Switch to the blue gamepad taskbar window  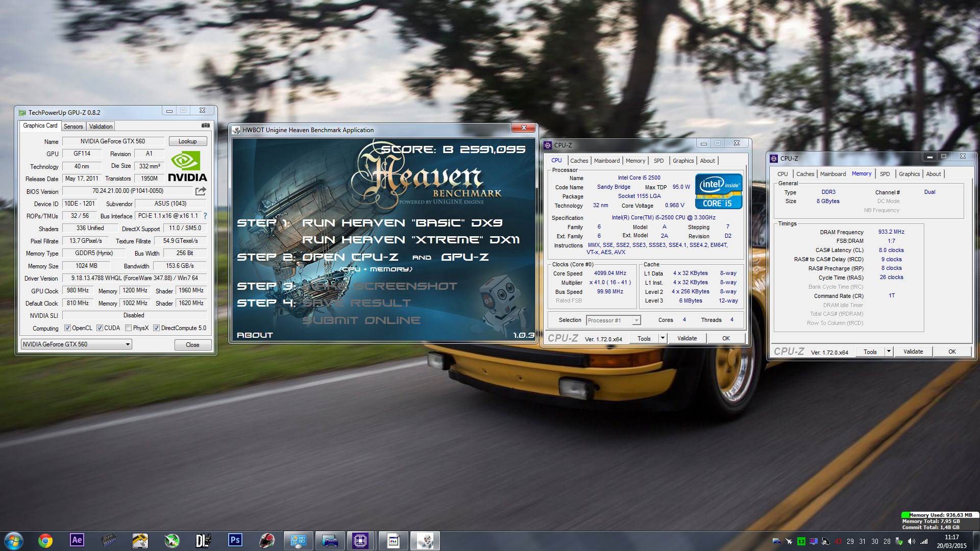(x=330, y=541)
